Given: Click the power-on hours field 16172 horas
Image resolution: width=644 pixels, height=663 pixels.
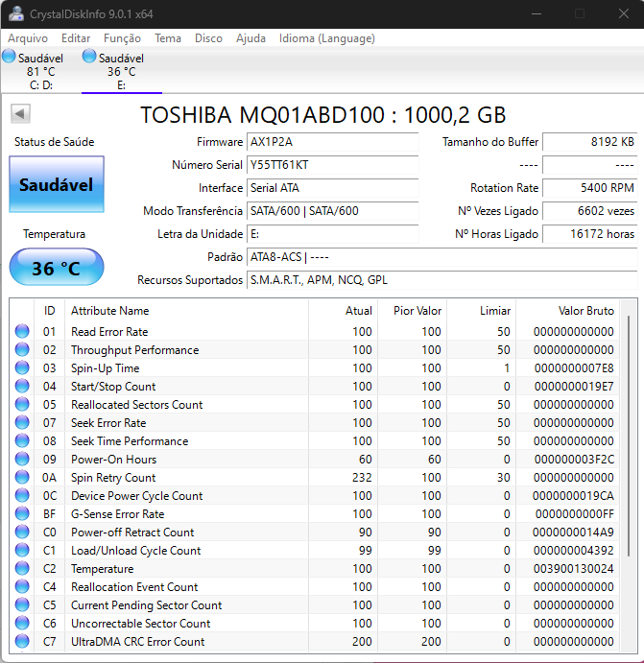Looking at the screenshot, I should [590, 234].
